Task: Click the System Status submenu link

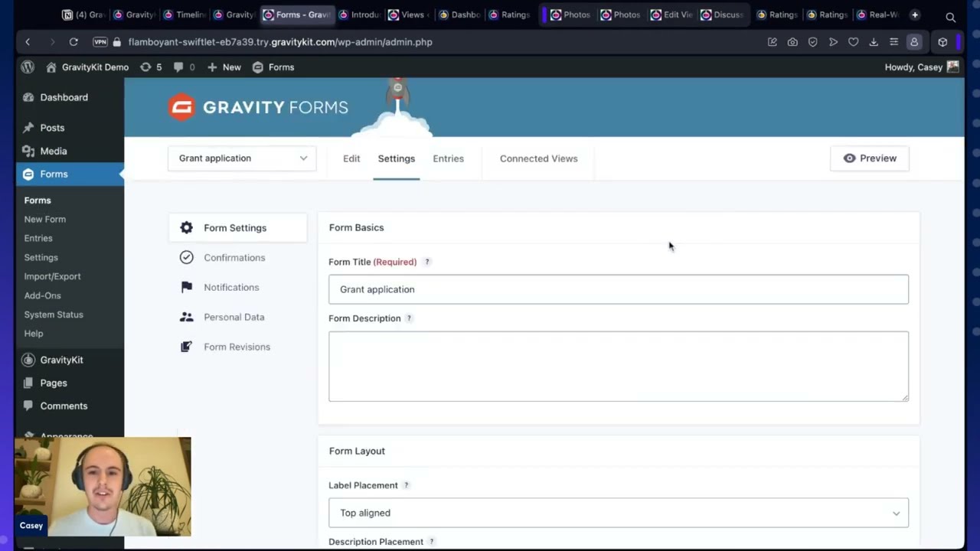Action: pyautogui.click(x=54, y=315)
